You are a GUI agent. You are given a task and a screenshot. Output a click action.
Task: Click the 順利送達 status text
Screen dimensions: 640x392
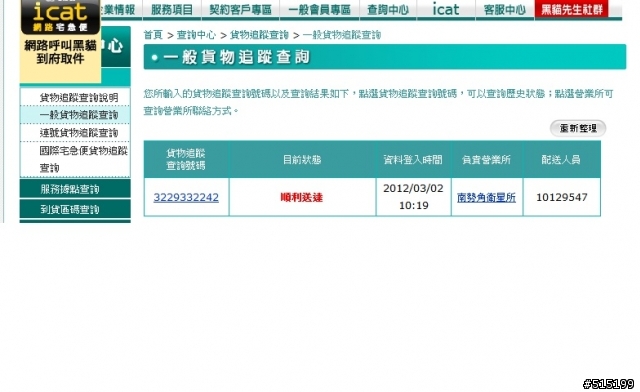(x=302, y=198)
